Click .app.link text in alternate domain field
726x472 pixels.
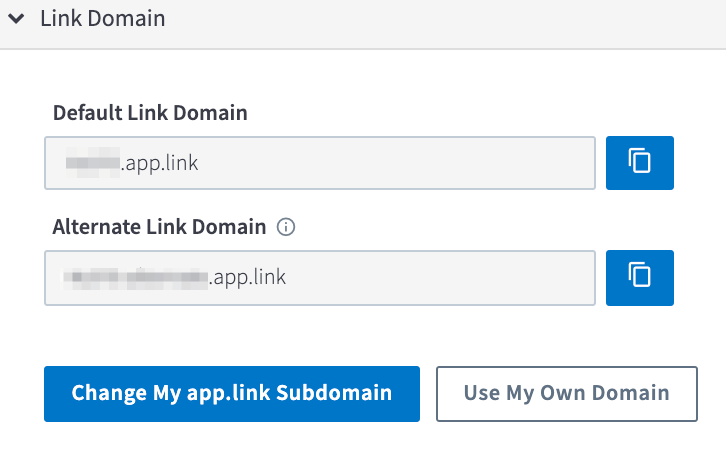247,277
